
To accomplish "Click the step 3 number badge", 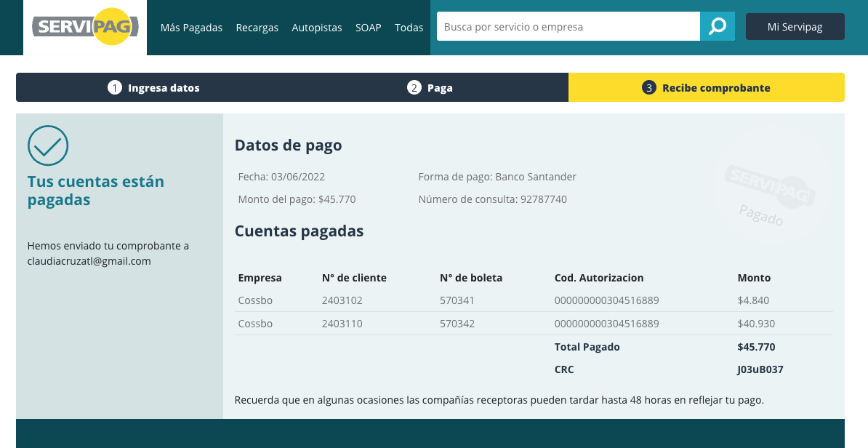I will pyautogui.click(x=648, y=88).
